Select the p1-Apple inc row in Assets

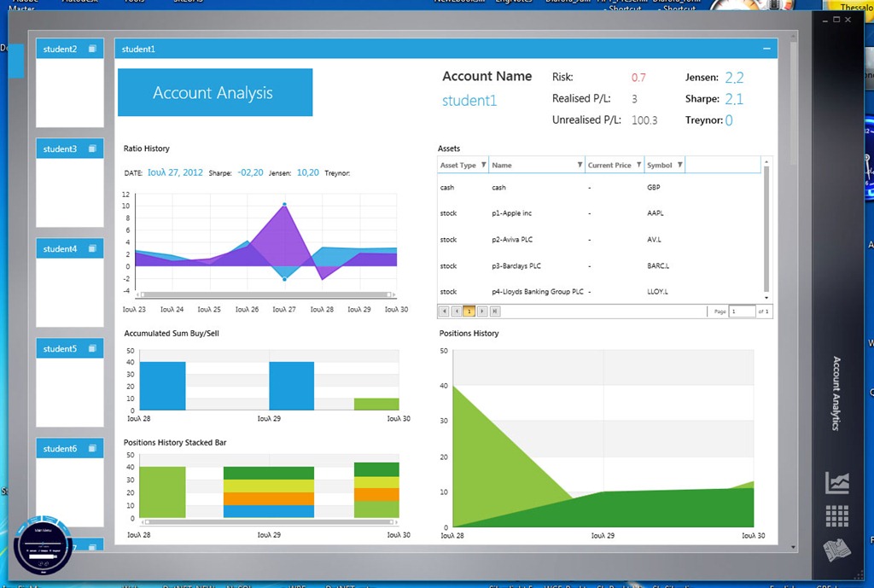(x=599, y=213)
